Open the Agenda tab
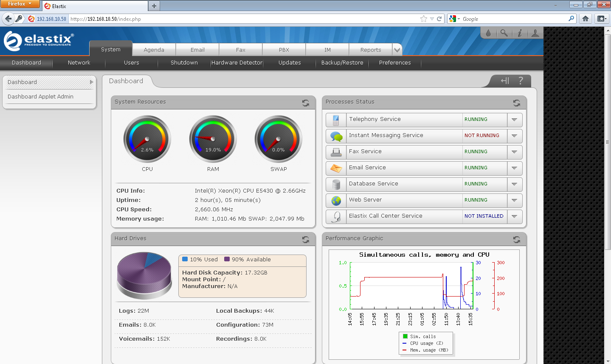This screenshot has width=611, height=364. (154, 50)
